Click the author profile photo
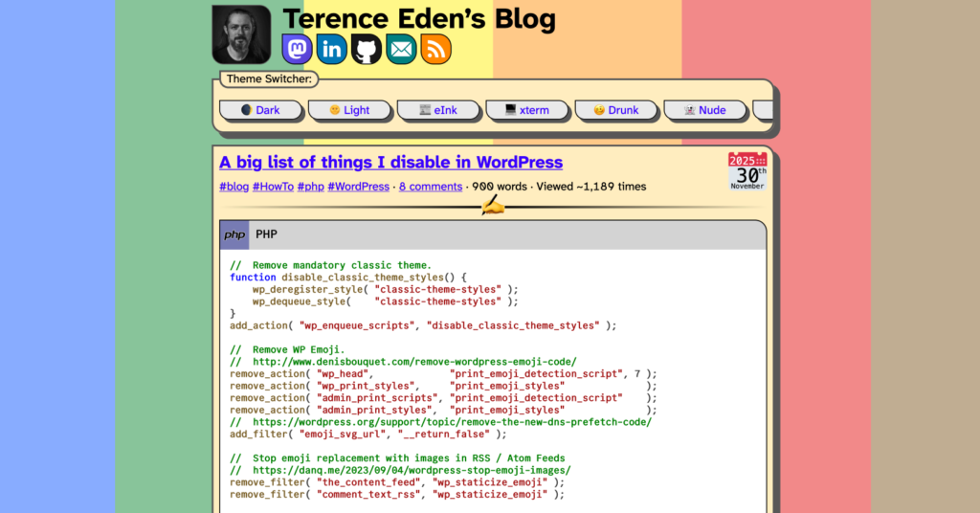This screenshot has width=980, height=513. 241,34
